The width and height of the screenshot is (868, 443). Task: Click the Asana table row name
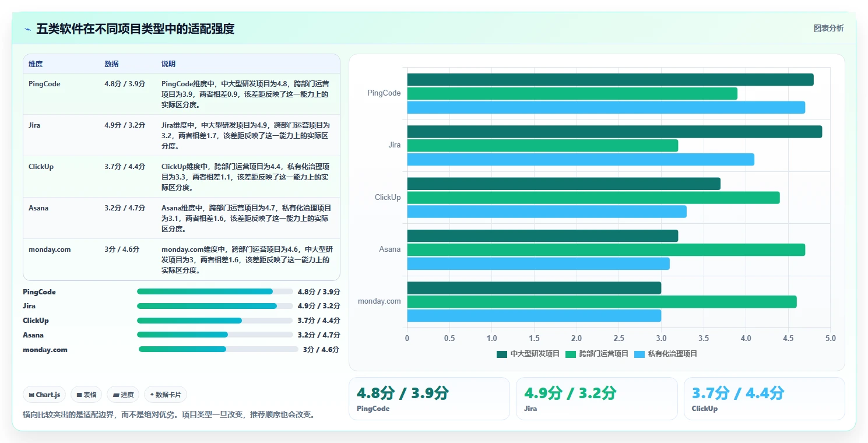point(38,208)
